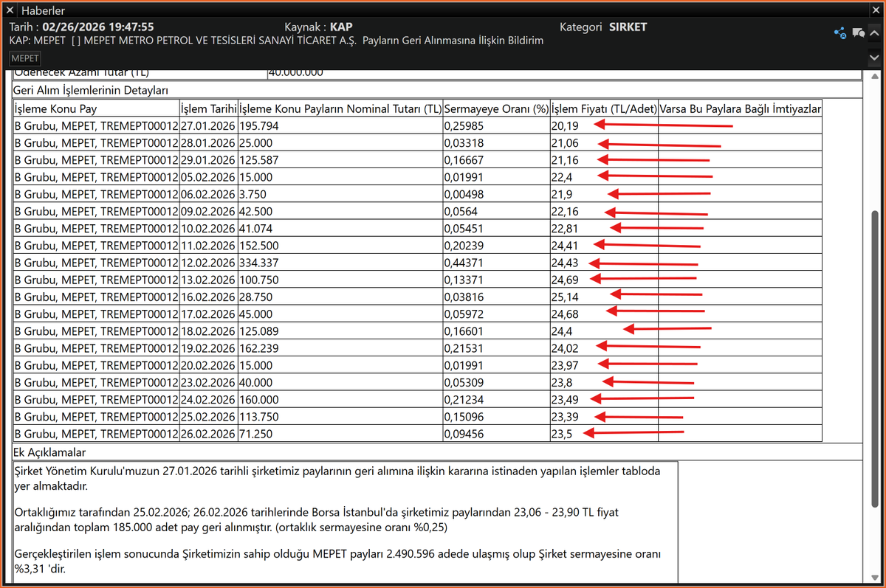The height and width of the screenshot is (588, 886).
Task: Click the KAP: MEPET headline text
Action: (x=276, y=41)
